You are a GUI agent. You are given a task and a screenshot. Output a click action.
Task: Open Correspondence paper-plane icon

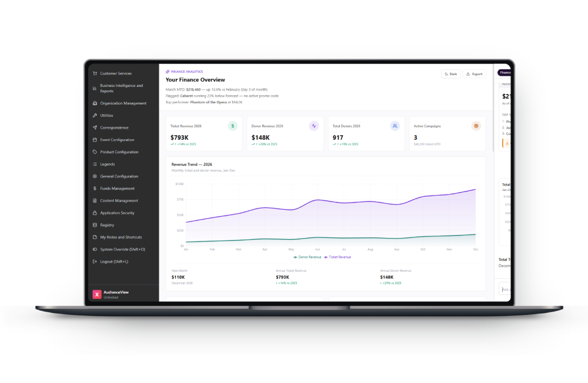pos(95,128)
